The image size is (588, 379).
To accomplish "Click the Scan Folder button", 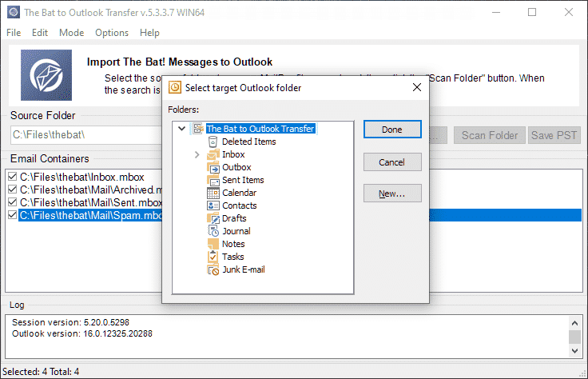I will point(490,135).
